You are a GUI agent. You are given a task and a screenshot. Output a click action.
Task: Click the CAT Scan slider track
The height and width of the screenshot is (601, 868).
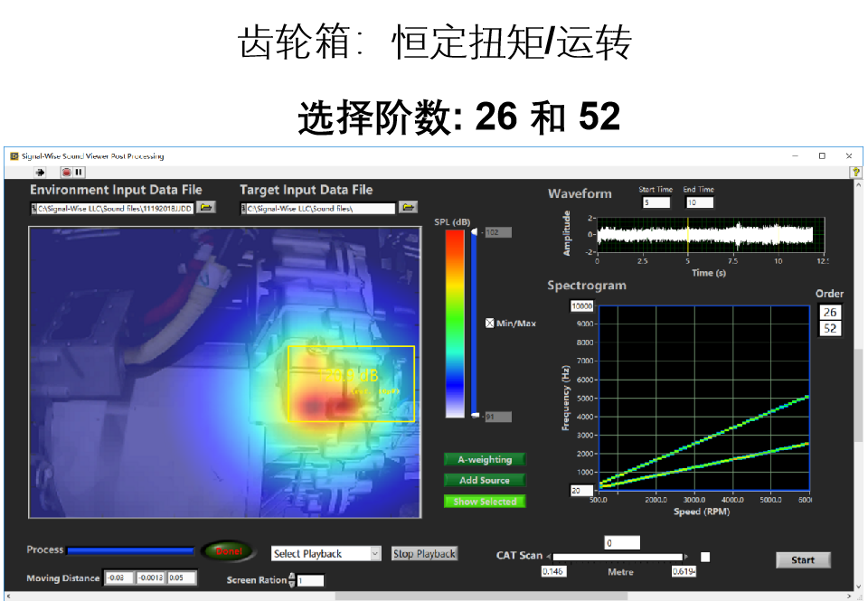click(618, 557)
